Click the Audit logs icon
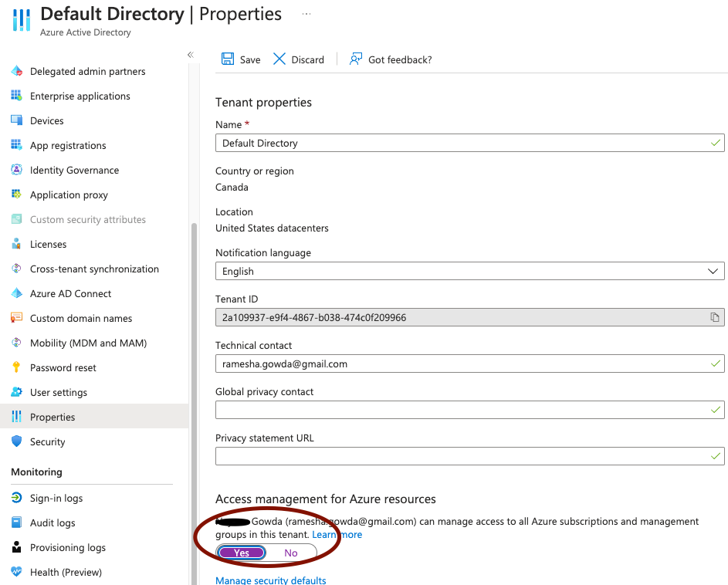This screenshot has width=728, height=585. 17,522
